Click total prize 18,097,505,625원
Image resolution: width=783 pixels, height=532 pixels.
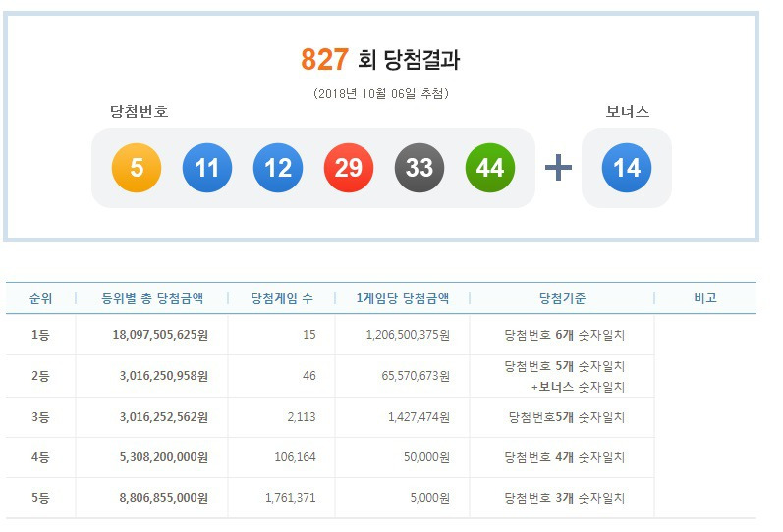click(160, 335)
